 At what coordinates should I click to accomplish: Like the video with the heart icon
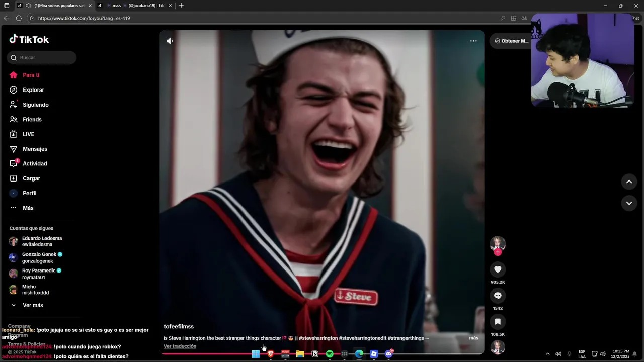click(x=498, y=269)
